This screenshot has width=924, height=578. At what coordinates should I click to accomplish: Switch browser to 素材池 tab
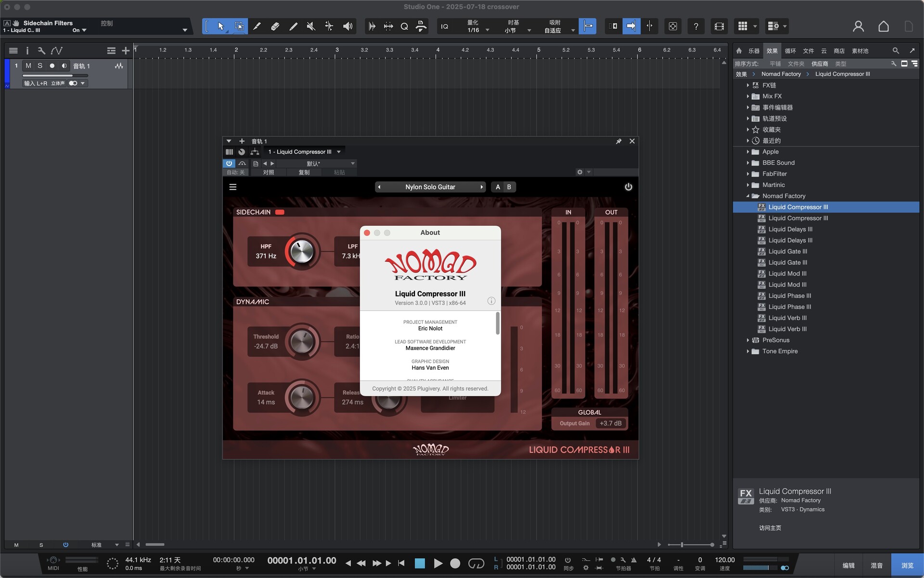[x=860, y=51]
